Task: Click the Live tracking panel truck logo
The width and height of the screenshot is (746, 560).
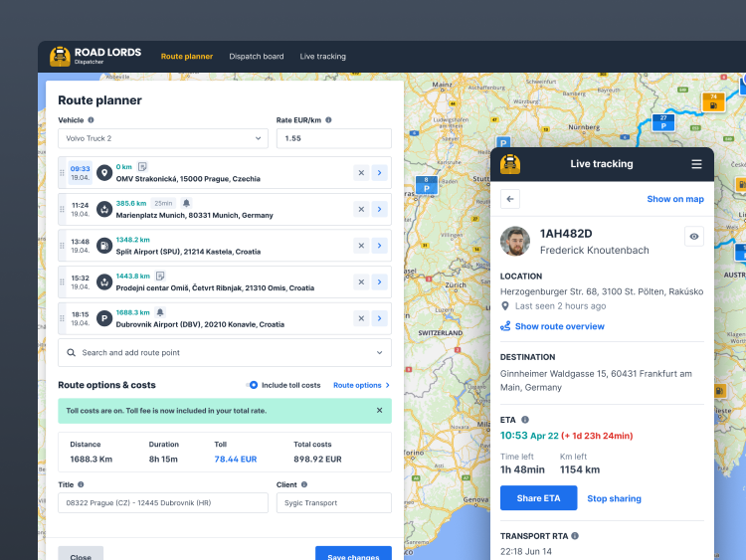Action: pos(510,164)
